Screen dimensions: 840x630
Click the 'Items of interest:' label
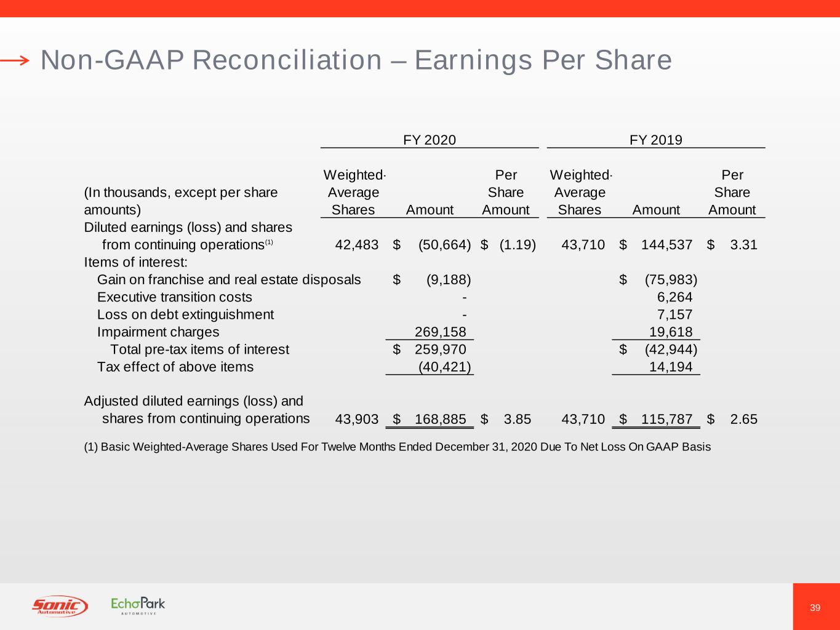tap(135, 263)
